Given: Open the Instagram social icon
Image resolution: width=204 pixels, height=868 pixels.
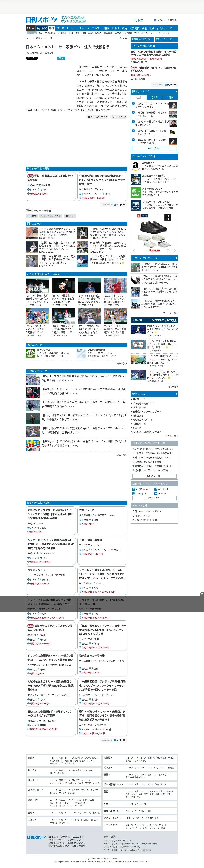Looking at the screenshot, I should (x=134, y=494).
